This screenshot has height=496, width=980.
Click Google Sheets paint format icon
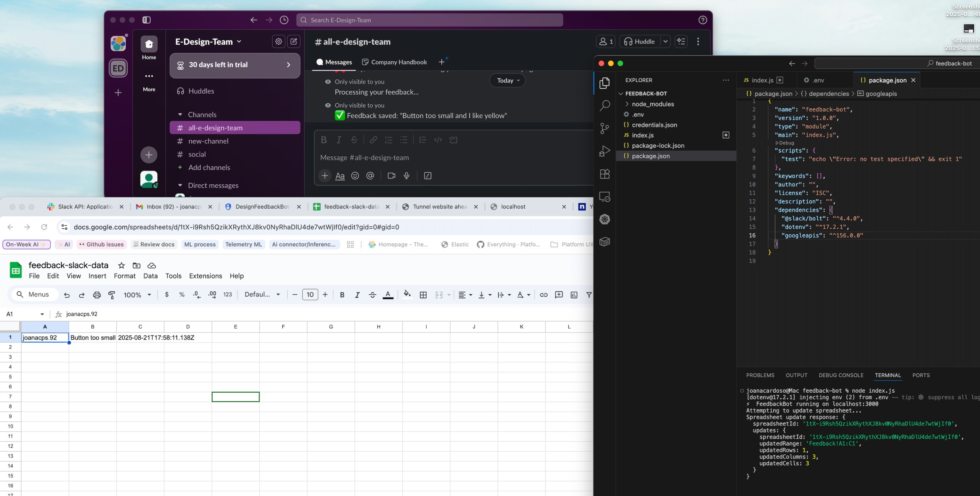[x=112, y=295]
